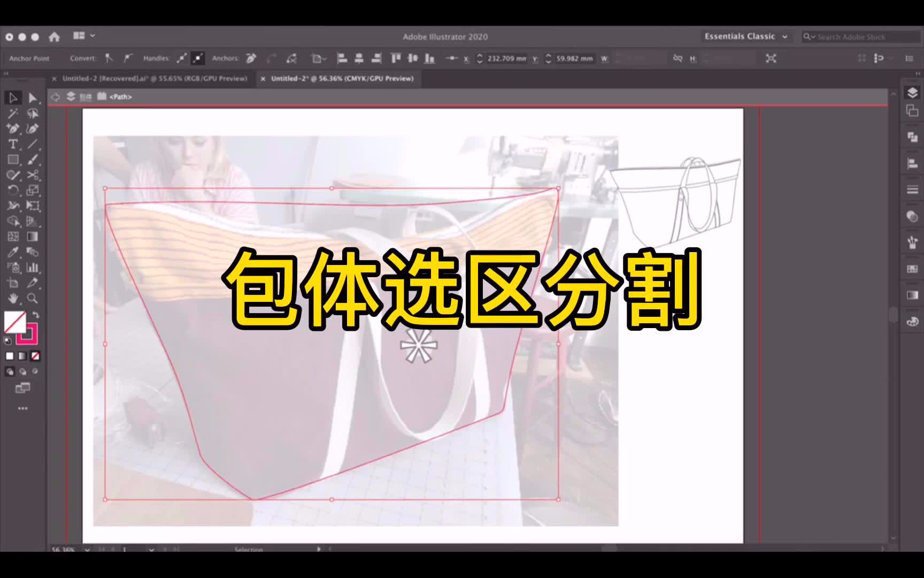Set paint mode to Color
This screenshot has width=924, height=578.
10,356
